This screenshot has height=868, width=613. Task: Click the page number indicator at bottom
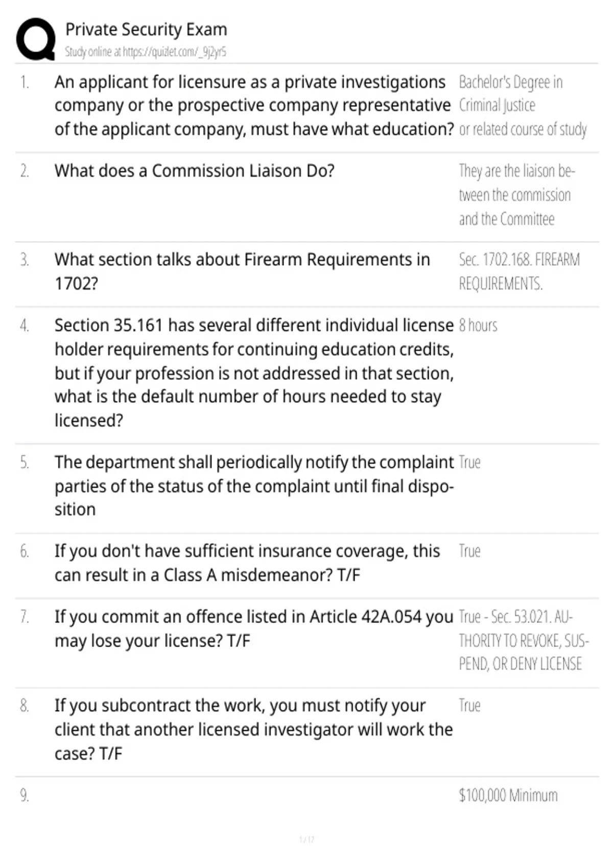click(x=306, y=839)
